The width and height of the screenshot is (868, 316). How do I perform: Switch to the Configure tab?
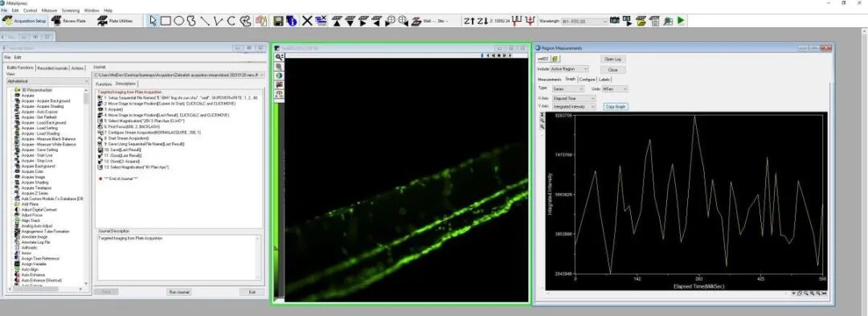(x=587, y=80)
